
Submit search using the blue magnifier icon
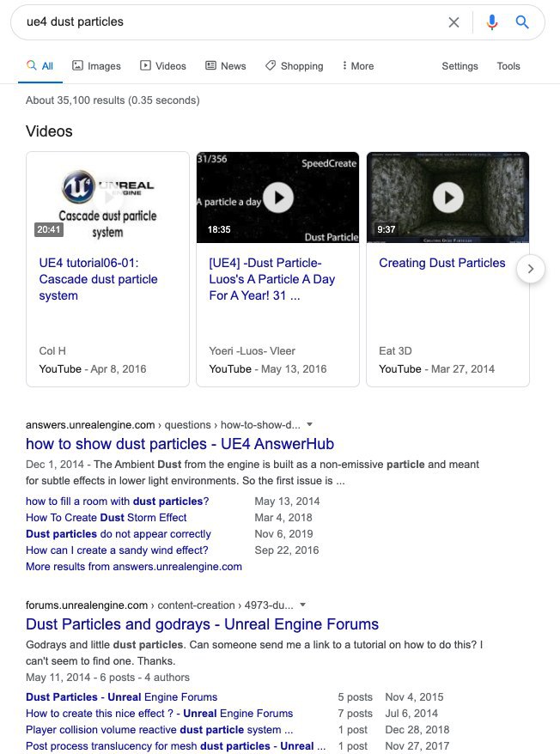(522, 21)
